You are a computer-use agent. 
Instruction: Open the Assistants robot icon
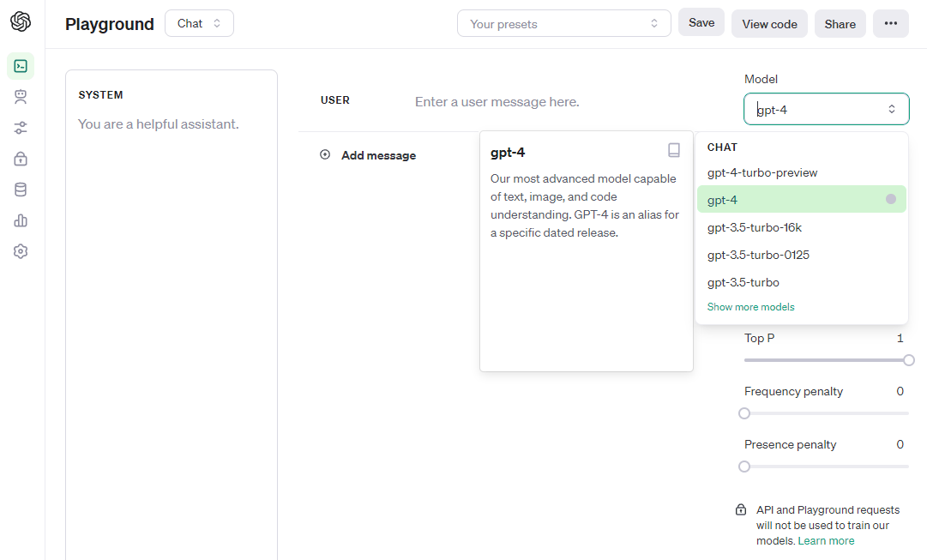tap(21, 97)
